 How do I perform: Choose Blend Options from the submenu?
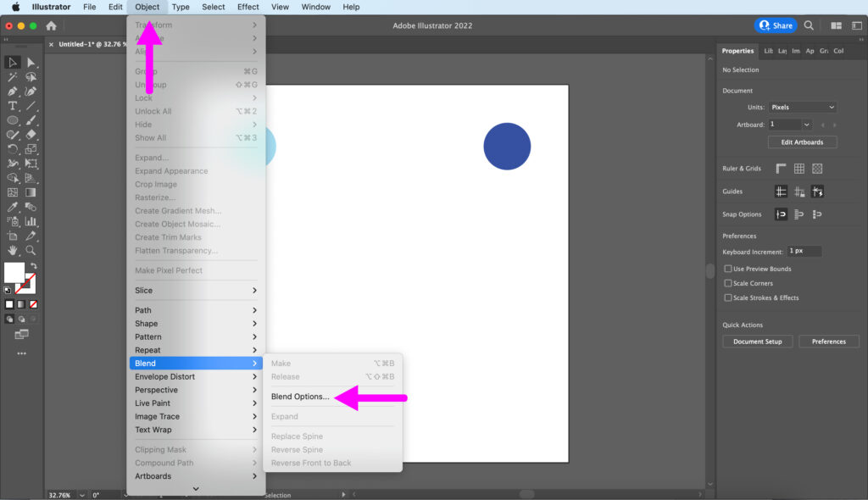(300, 397)
